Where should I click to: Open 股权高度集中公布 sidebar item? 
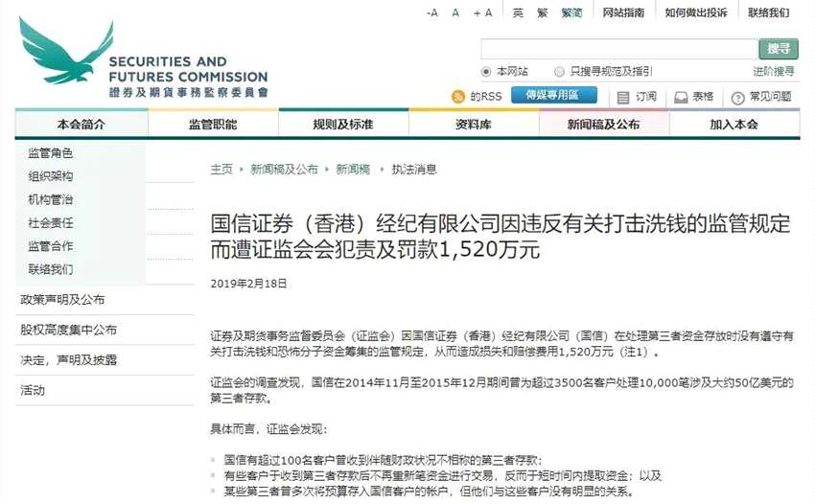pos(69,330)
